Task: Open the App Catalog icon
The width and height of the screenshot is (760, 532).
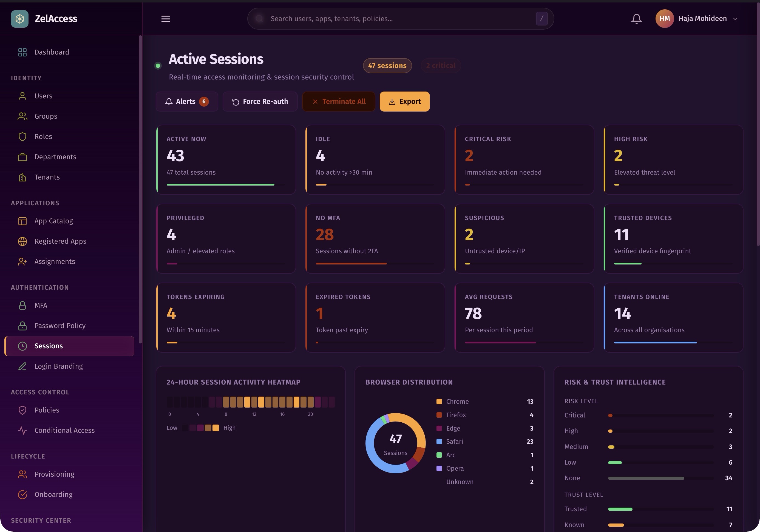Action: pyautogui.click(x=22, y=221)
